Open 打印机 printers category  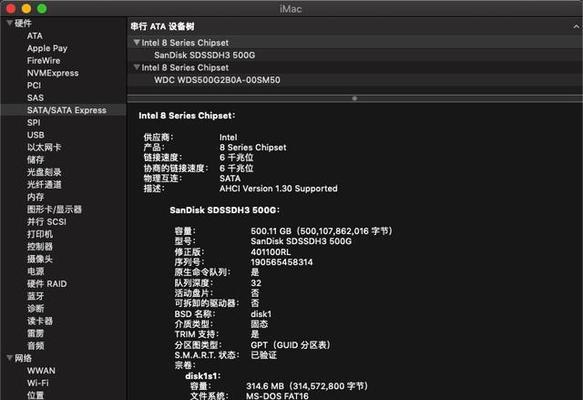(x=40, y=234)
